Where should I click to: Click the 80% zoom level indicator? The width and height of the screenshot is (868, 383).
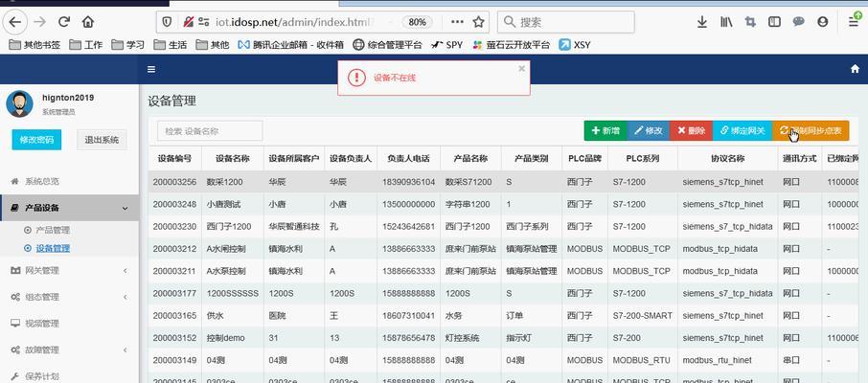[417, 22]
